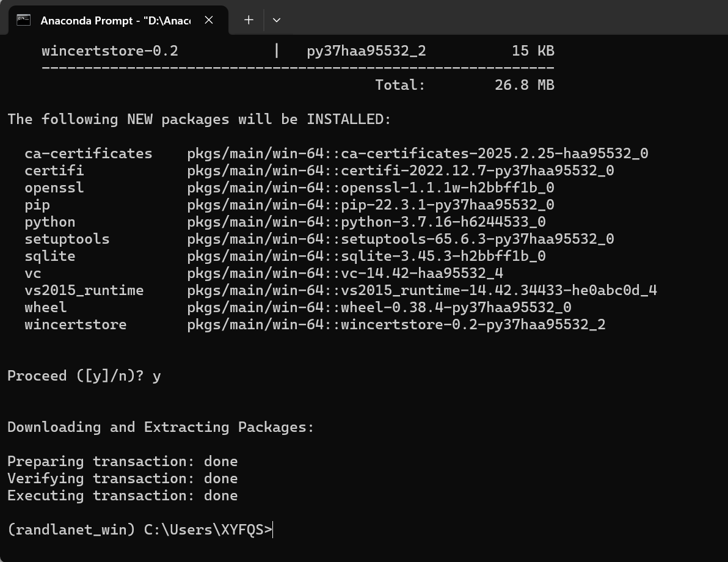
Task: Close the Anaconda Prompt tab
Action: point(209,20)
